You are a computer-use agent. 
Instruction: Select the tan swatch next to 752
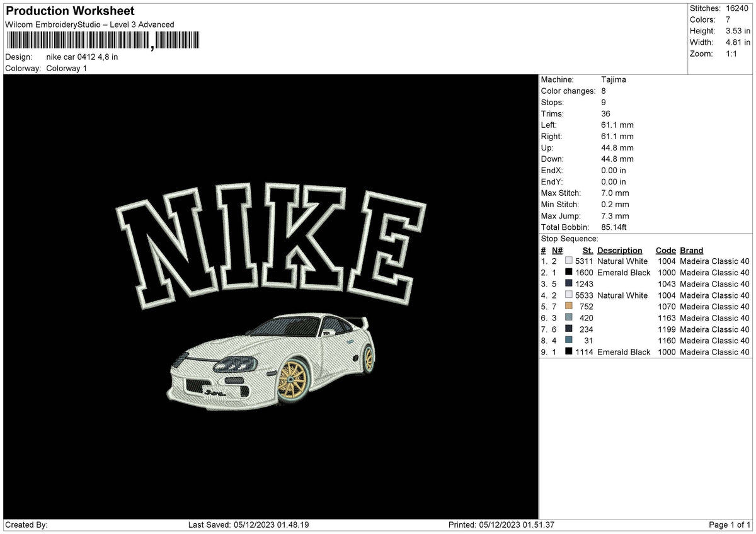tap(569, 307)
